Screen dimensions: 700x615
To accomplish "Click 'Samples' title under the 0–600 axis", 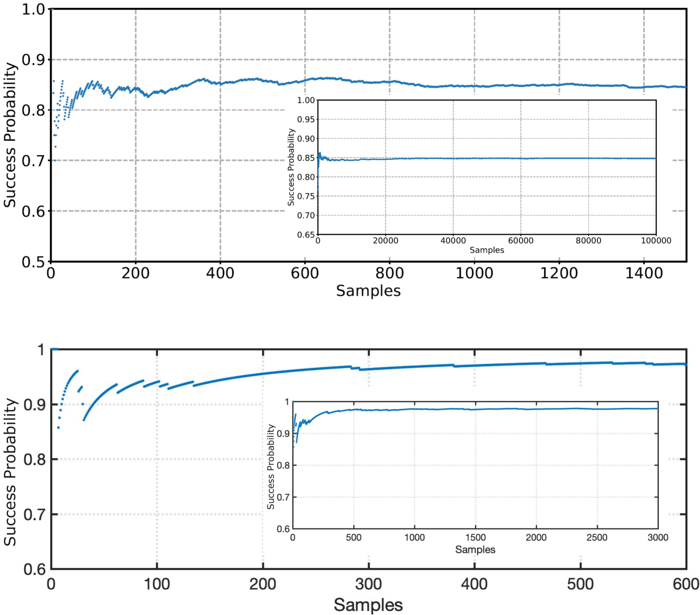I will [x=368, y=605].
